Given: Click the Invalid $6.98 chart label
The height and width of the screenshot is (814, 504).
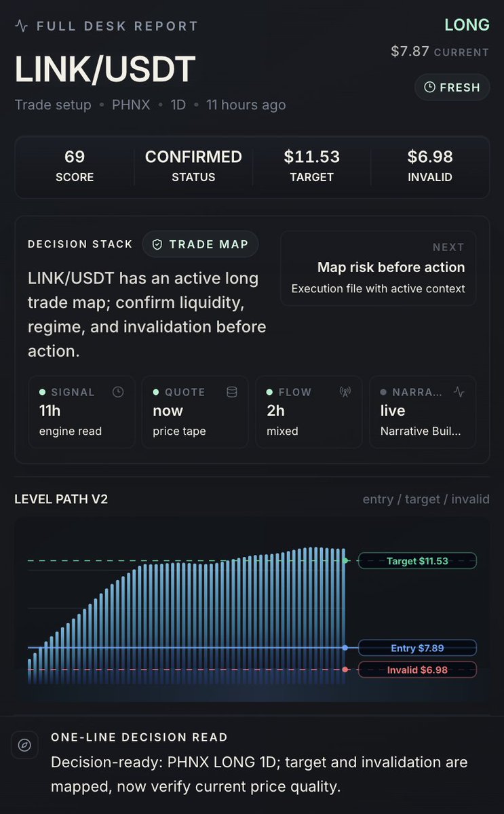Looking at the screenshot, I should [417, 670].
